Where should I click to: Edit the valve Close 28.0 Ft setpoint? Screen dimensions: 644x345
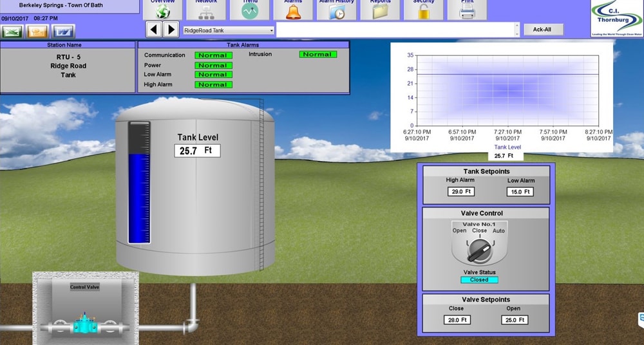pos(457,320)
